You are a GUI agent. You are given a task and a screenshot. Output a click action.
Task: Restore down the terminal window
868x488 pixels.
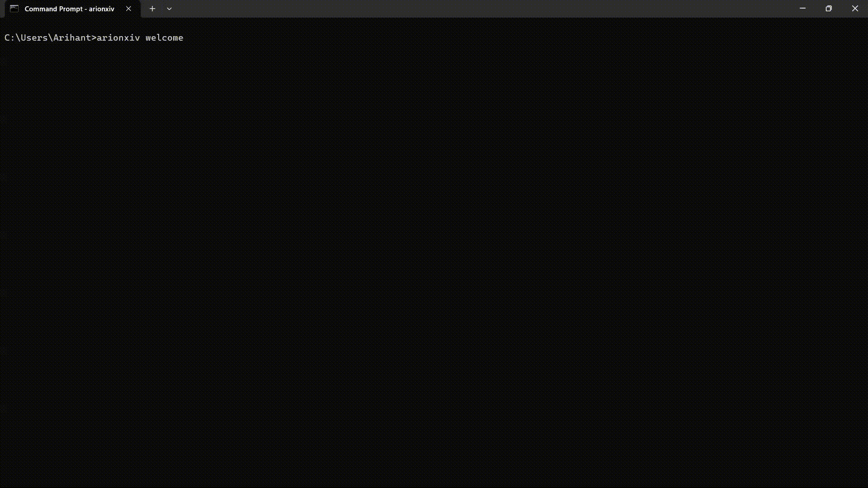[x=828, y=9]
